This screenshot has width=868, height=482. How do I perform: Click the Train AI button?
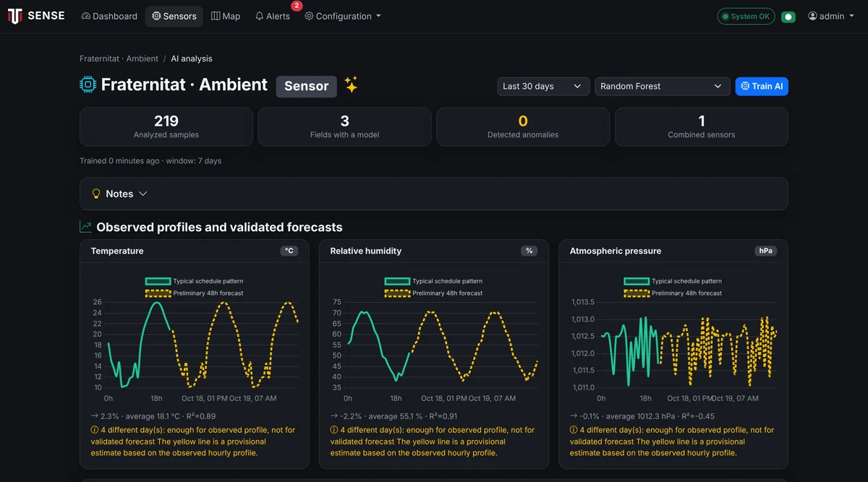click(762, 86)
